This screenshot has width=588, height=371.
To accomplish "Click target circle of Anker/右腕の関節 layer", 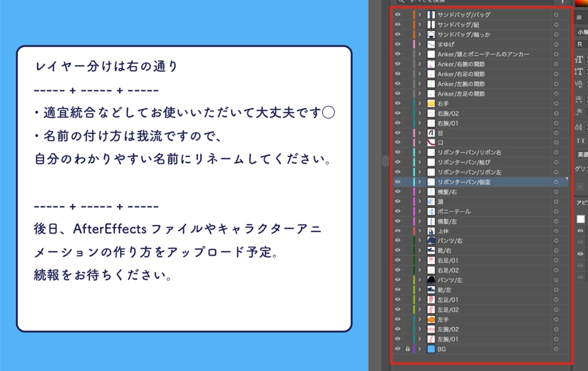I will tap(556, 64).
